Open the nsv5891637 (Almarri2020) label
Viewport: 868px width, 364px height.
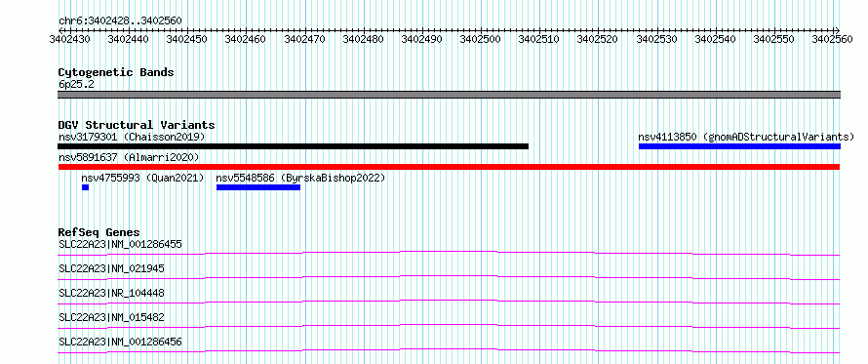129,157
